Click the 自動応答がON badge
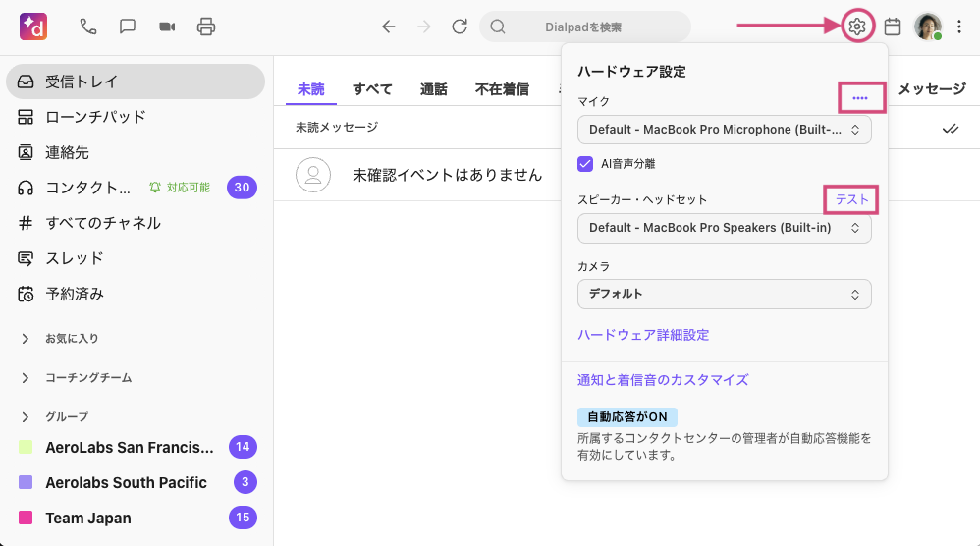This screenshot has width=980, height=546. pyautogui.click(x=627, y=416)
